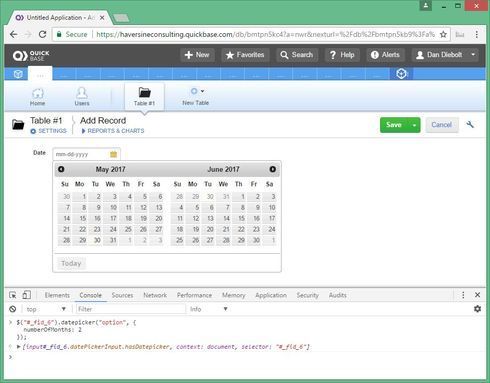Viewport: 490px width, 383px height.
Task: Open the Help menu
Action: click(x=342, y=55)
